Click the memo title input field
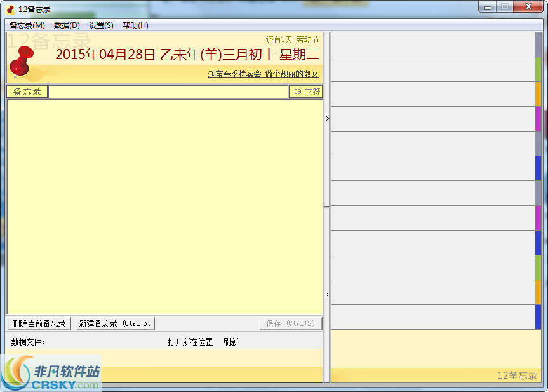548x392 pixels. (x=168, y=91)
